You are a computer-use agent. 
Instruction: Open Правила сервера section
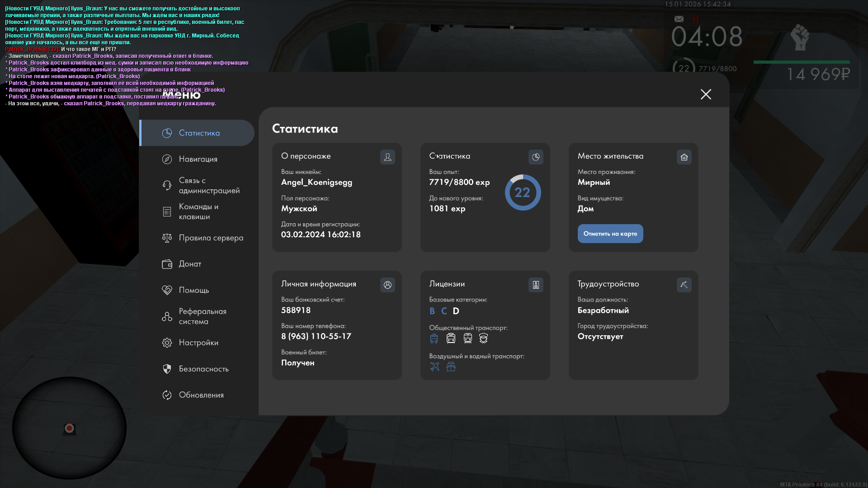(211, 238)
